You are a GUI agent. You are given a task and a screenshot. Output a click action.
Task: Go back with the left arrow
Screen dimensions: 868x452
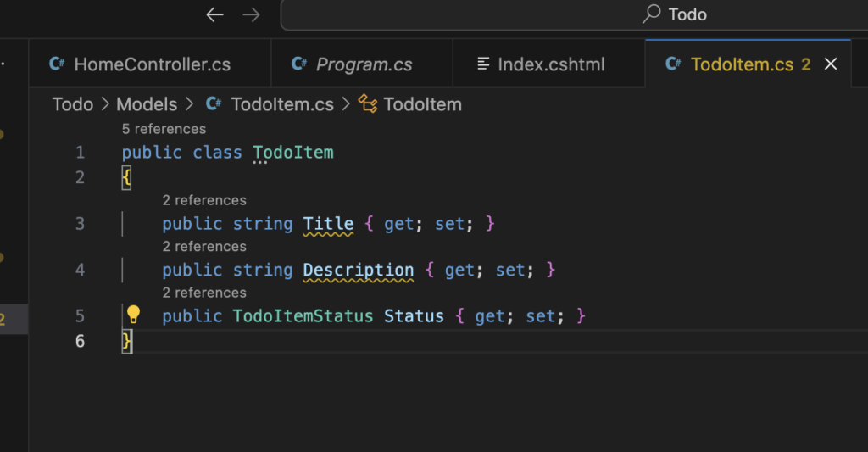click(214, 15)
